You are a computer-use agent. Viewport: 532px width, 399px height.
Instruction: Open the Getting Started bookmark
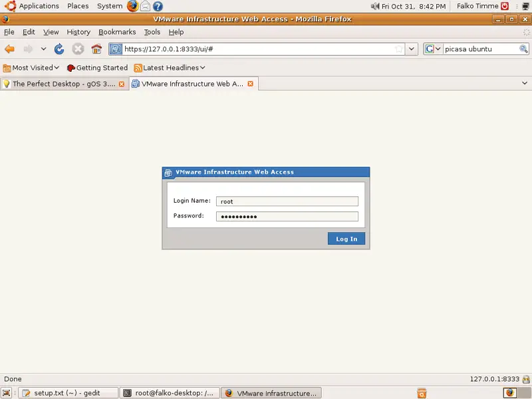(x=97, y=68)
